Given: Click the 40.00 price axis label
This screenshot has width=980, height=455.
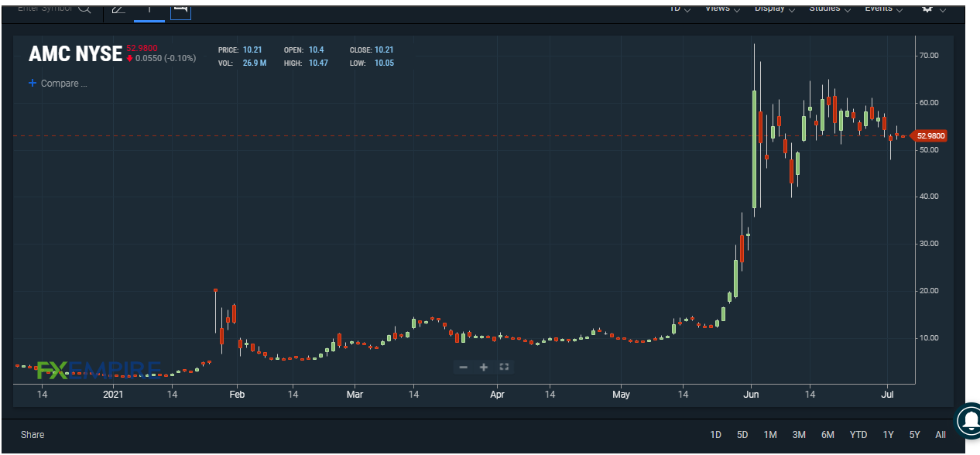Looking at the screenshot, I should click(929, 197).
